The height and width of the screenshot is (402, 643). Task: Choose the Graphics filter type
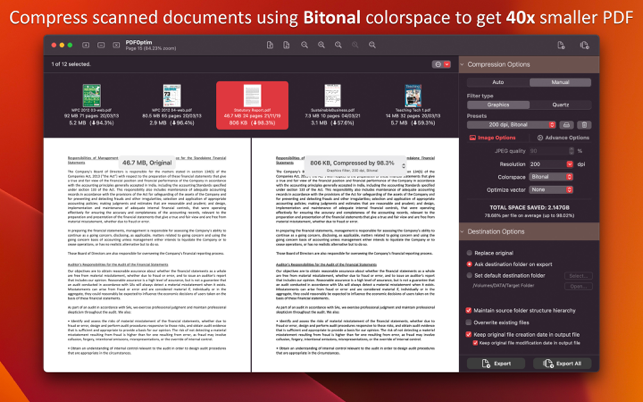point(498,105)
